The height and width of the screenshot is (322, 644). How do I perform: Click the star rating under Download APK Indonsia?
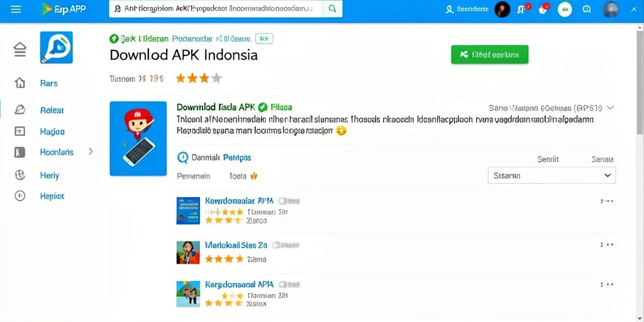pos(199,78)
